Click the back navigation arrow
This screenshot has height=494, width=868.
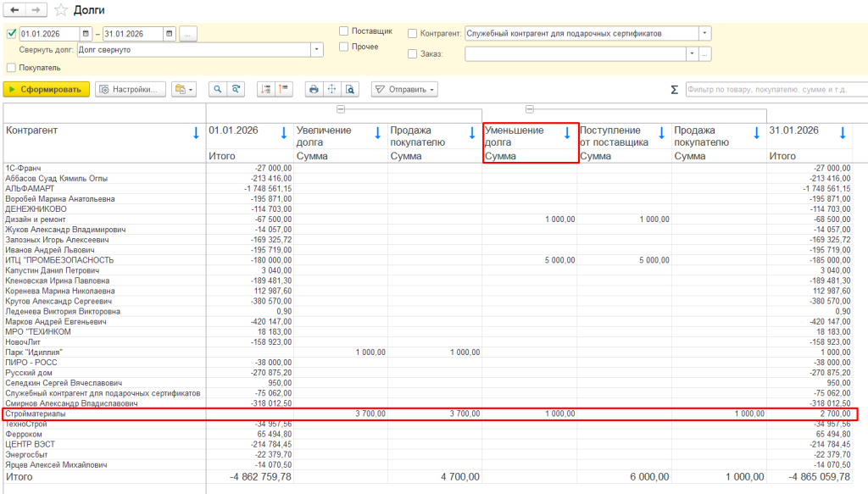point(14,10)
